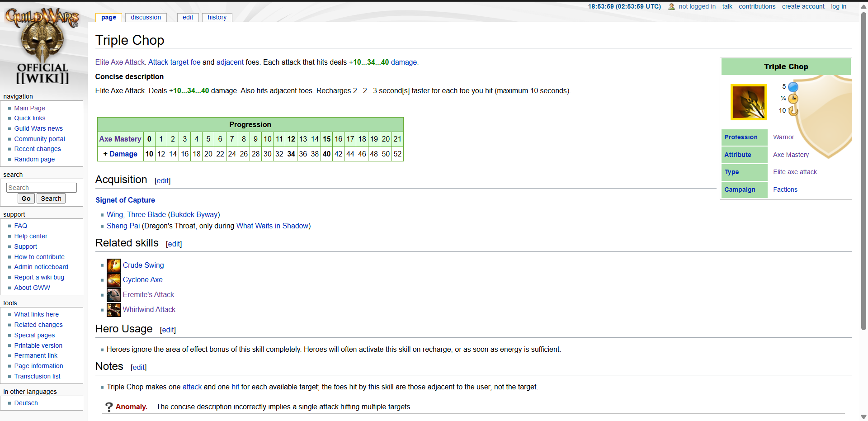
Task: Click log in
Action: (x=839, y=6)
